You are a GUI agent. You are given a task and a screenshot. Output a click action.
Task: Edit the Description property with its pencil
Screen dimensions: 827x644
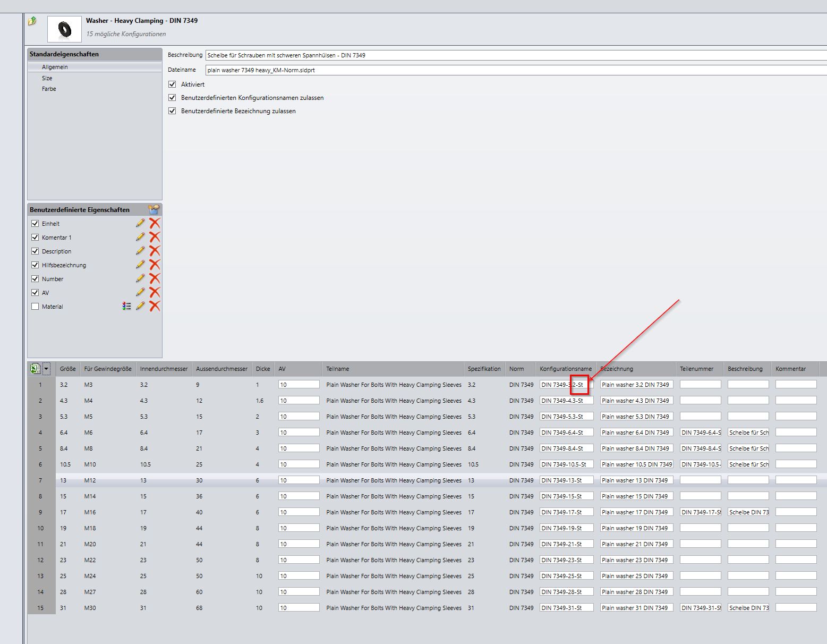[140, 251]
